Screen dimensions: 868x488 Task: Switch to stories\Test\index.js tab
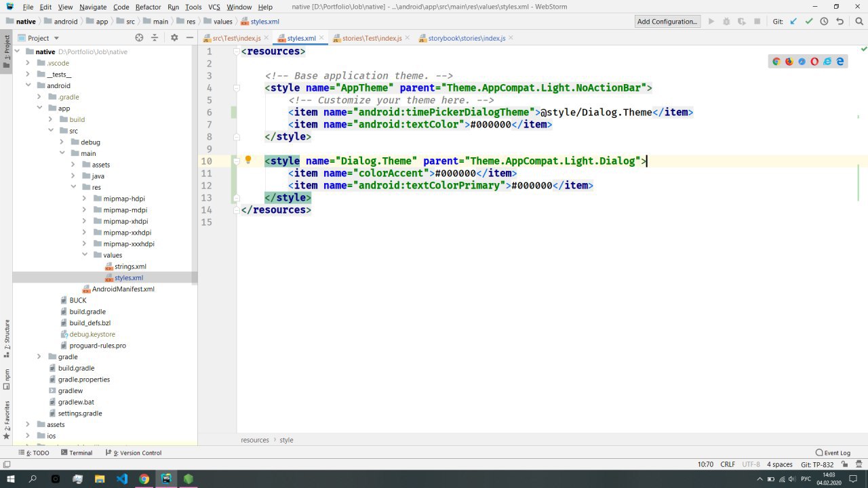372,39
